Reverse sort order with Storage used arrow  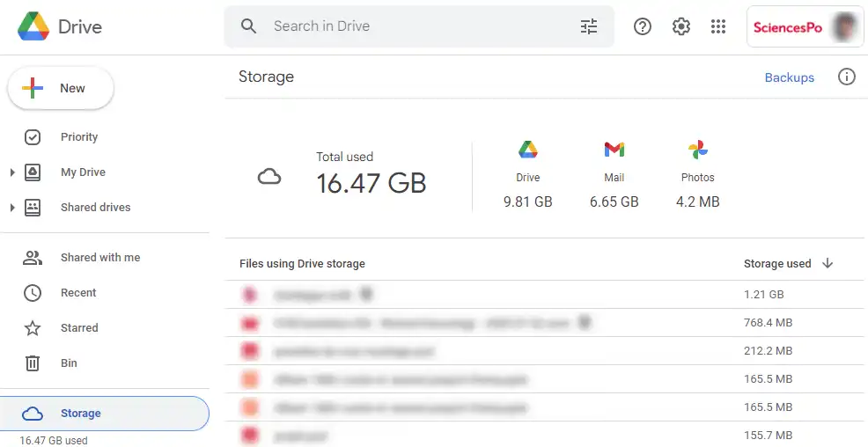828,263
